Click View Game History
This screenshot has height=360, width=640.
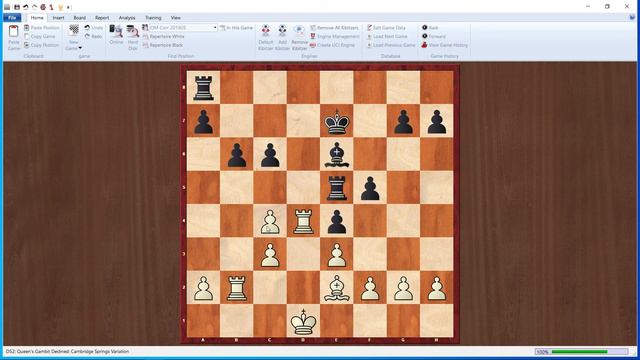[444, 45]
